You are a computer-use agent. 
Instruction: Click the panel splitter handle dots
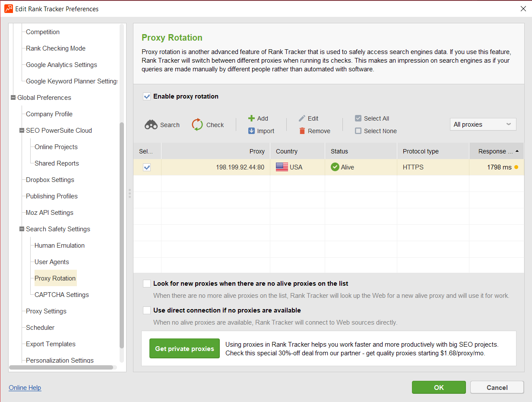[130, 193]
